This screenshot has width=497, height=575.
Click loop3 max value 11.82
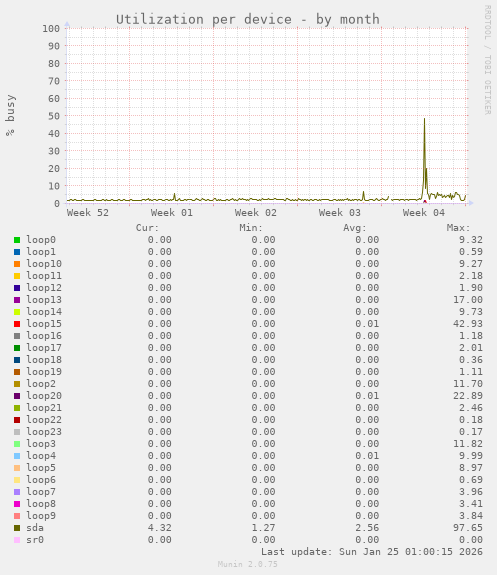[x=468, y=444]
